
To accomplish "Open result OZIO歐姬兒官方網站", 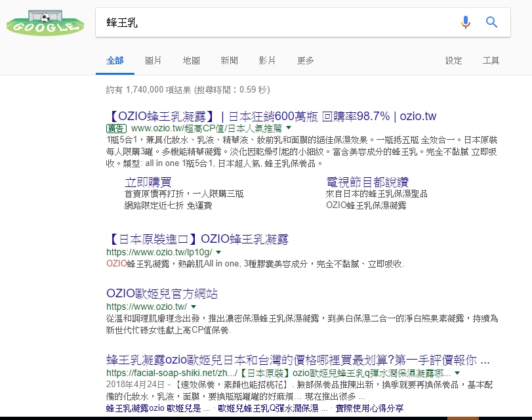I will (x=162, y=294).
